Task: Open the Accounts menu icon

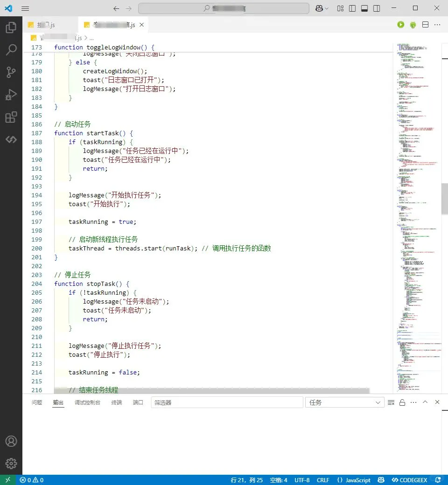Action: (x=11, y=441)
